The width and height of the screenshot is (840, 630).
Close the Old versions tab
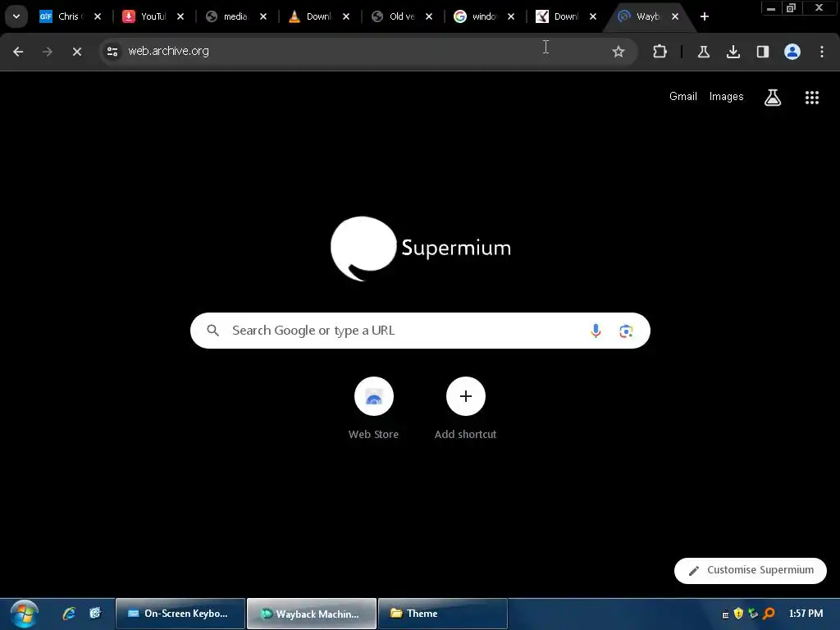[429, 16]
